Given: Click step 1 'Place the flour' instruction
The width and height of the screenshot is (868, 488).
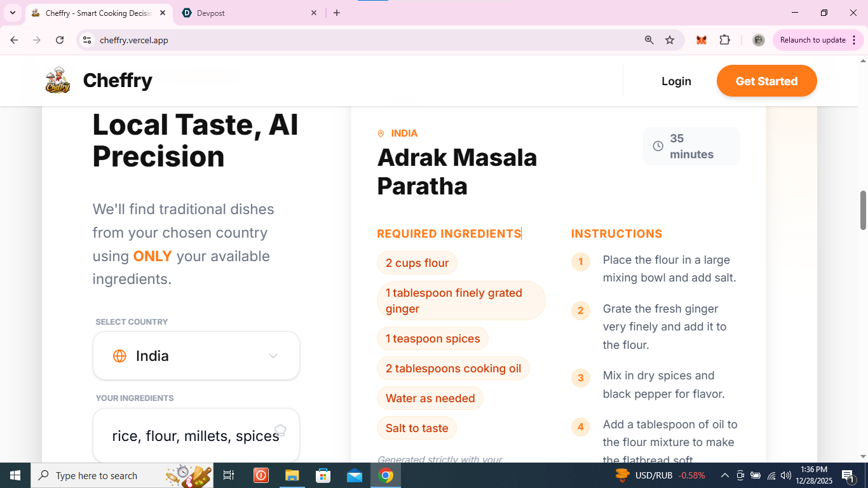Looking at the screenshot, I should point(669,269).
